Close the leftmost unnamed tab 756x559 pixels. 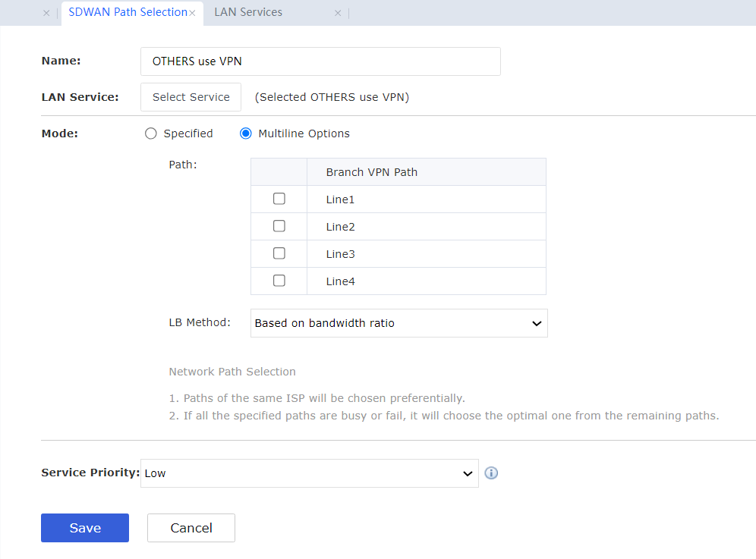46,13
